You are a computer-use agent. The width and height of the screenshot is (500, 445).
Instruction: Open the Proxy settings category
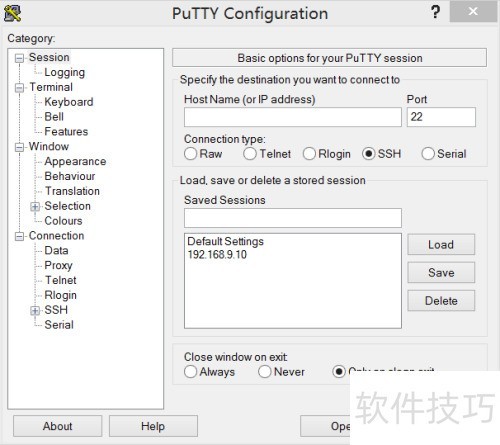[58, 265]
